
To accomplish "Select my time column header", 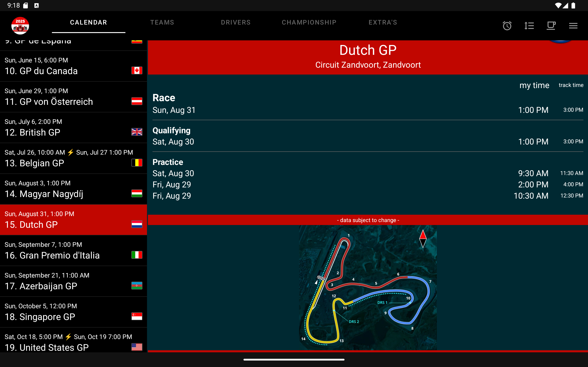I will coord(534,85).
